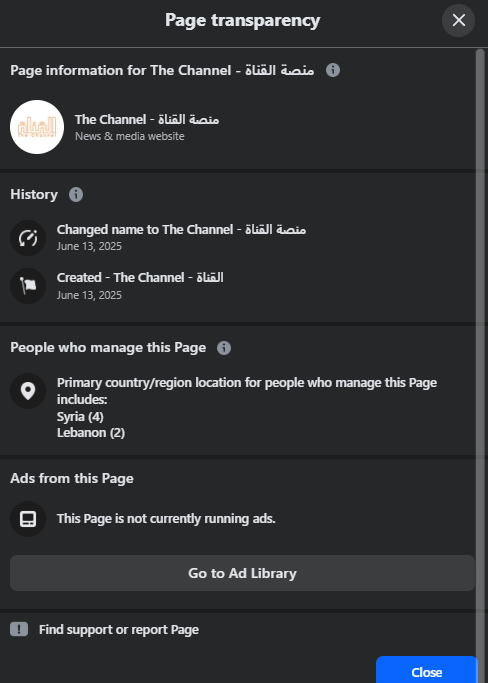Click the location pin icon
This screenshot has width=488, height=683.
[28, 391]
